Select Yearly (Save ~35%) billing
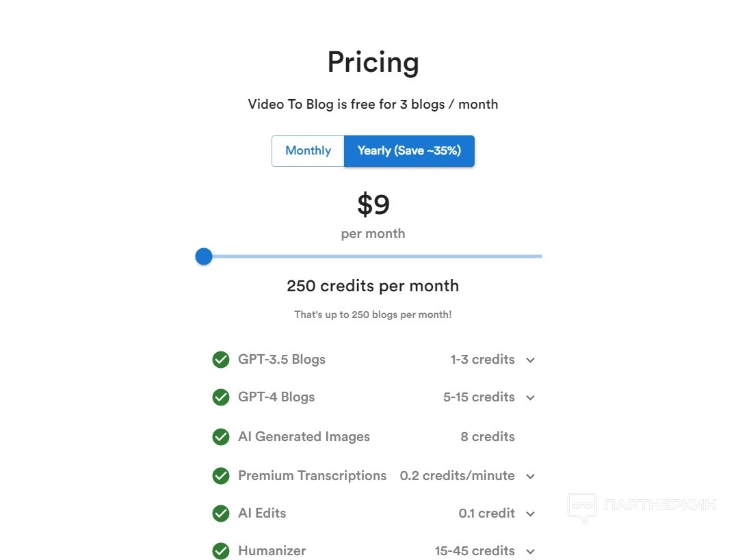 [409, 151]
